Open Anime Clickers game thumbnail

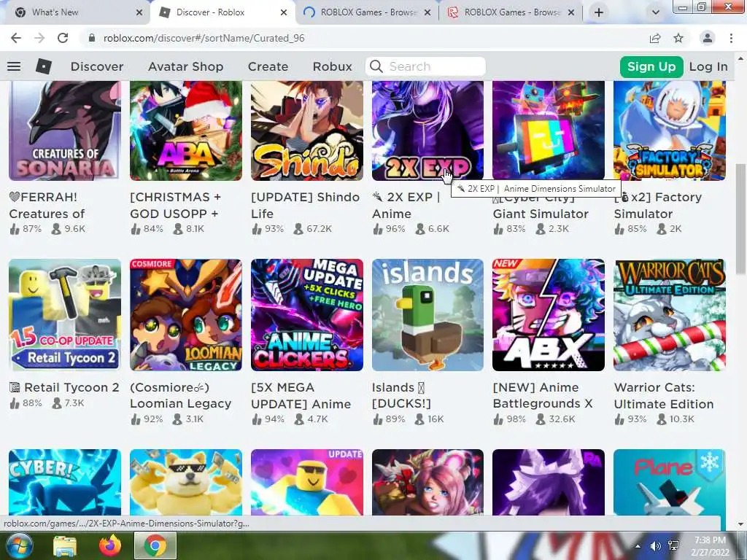point(307,315)
